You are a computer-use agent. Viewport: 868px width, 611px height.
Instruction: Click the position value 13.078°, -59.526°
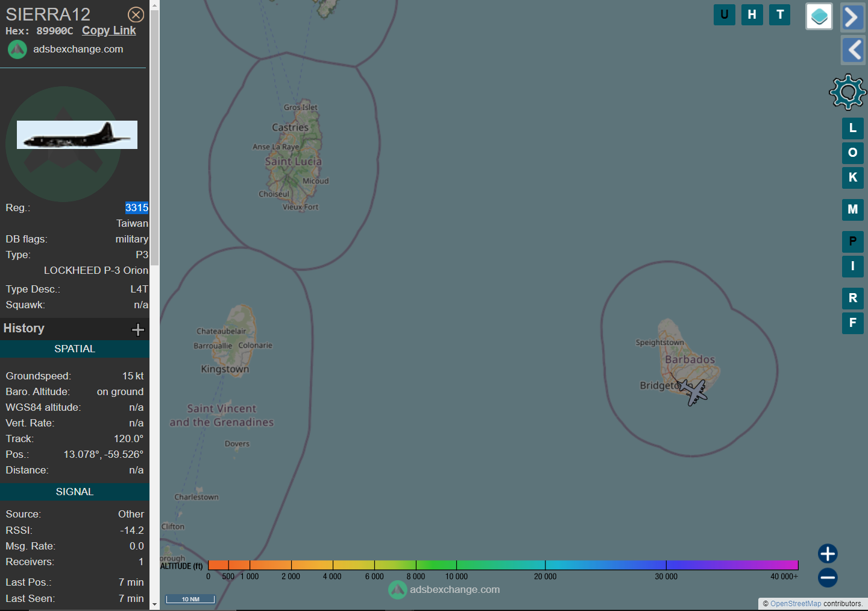pos(104,455)
